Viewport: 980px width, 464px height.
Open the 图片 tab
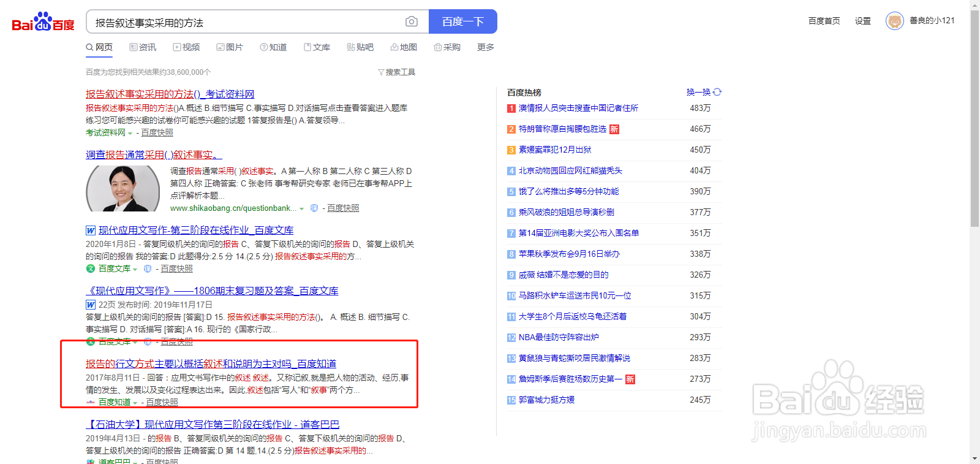230,47
